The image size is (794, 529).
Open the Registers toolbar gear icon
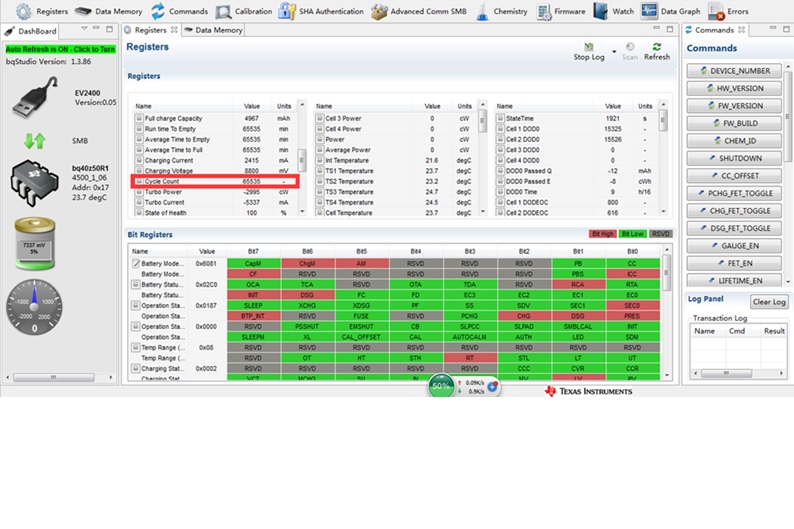click(x=23, y=11)
